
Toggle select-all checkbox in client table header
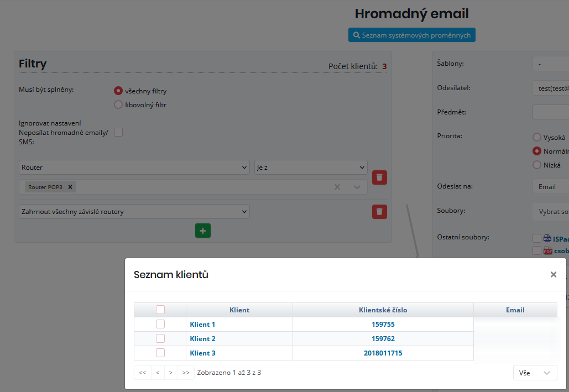[160, 310]
